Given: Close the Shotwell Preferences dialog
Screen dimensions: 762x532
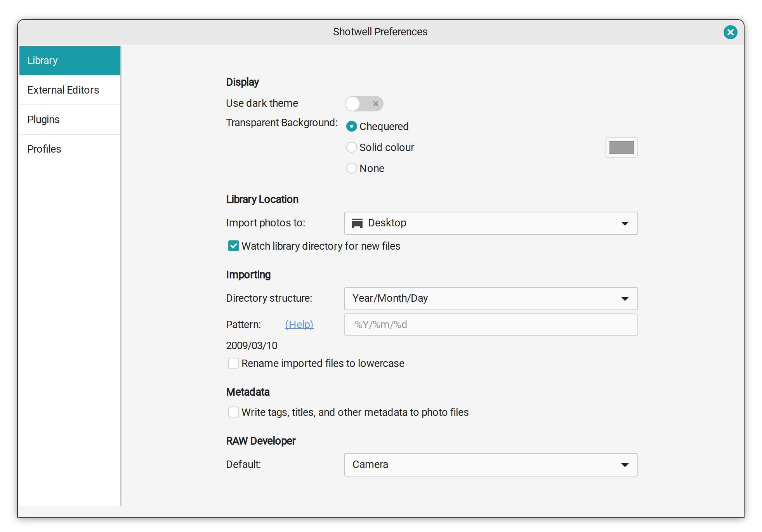Looking at the screenshot, I should click(730, 32).
